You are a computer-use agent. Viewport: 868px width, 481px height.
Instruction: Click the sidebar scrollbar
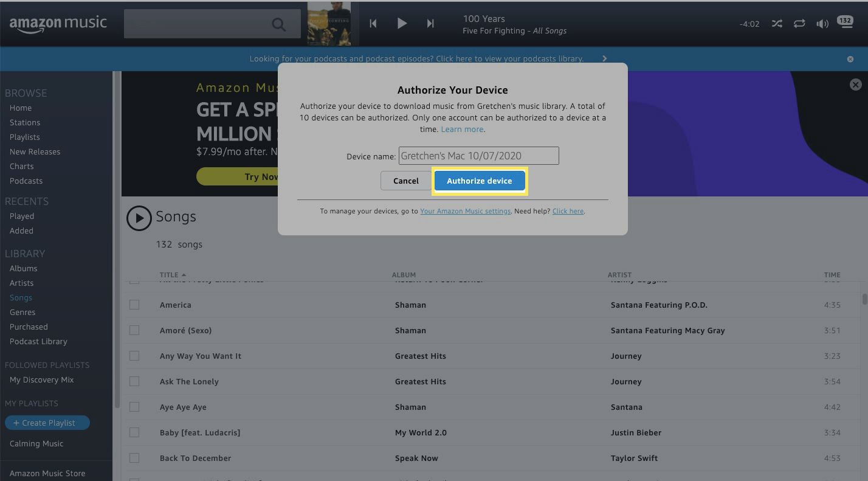(117, 240)
